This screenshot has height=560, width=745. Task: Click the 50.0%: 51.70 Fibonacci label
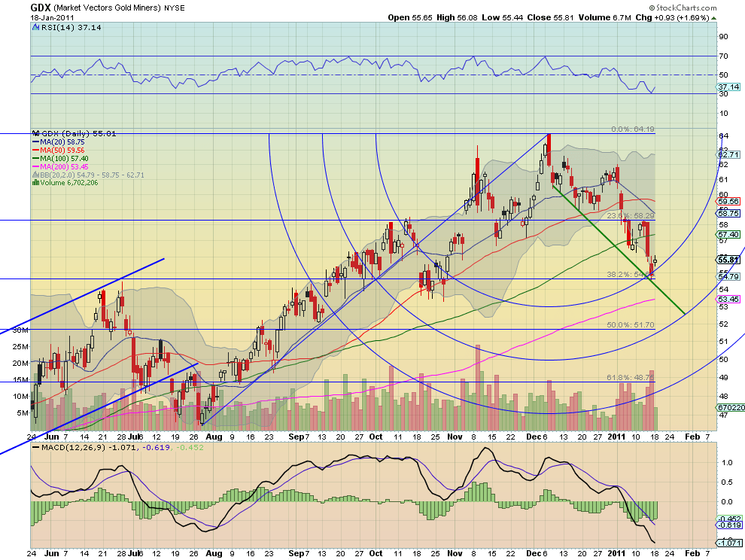(x=631, y=324)
